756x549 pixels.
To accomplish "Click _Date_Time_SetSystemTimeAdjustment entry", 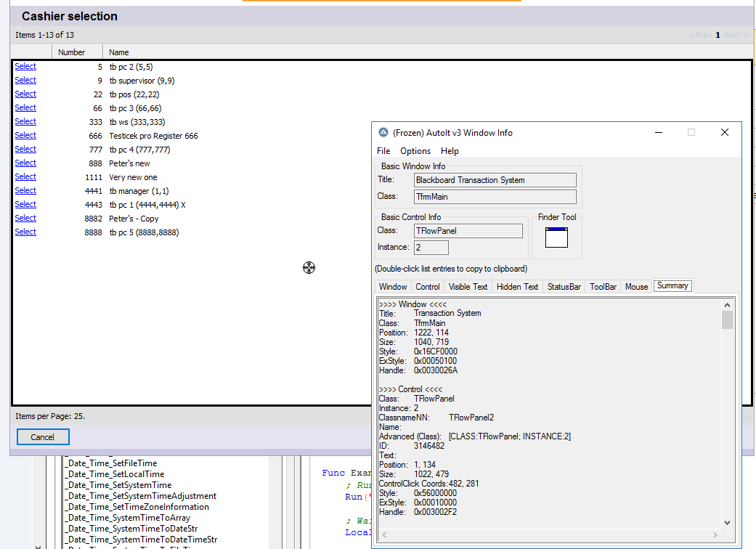I will click(x=141, y=496).
